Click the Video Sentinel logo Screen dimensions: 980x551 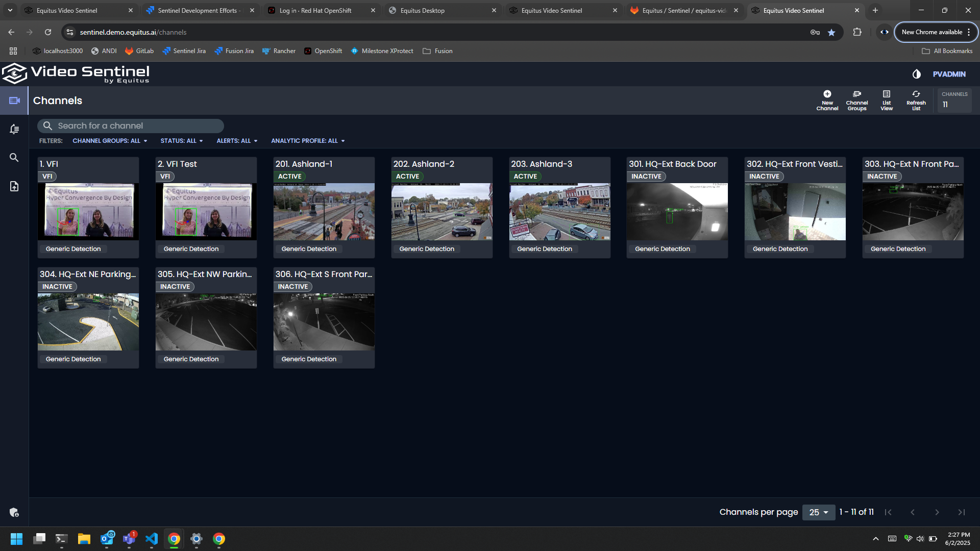point(76,74)
